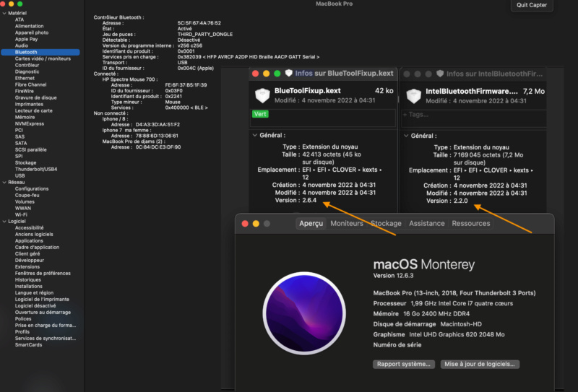
Task: Collapse the Logiciel section in sidebar
Action: point(4,222)
